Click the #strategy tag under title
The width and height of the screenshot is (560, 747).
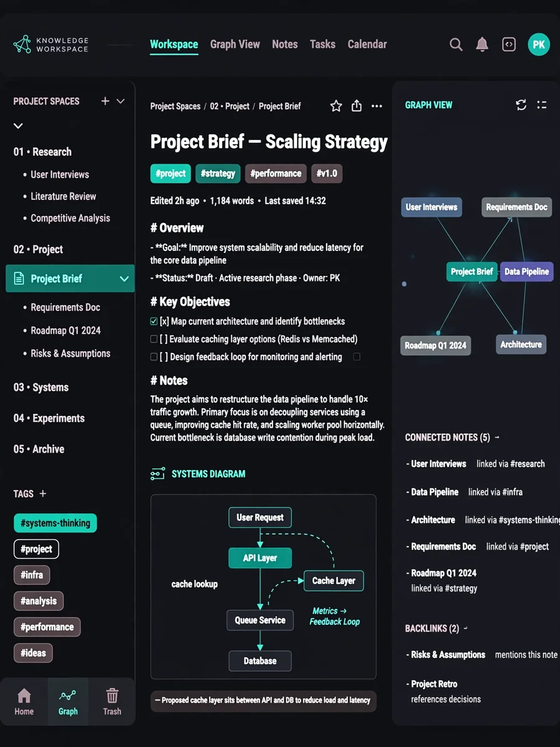[x=218, y=174]
